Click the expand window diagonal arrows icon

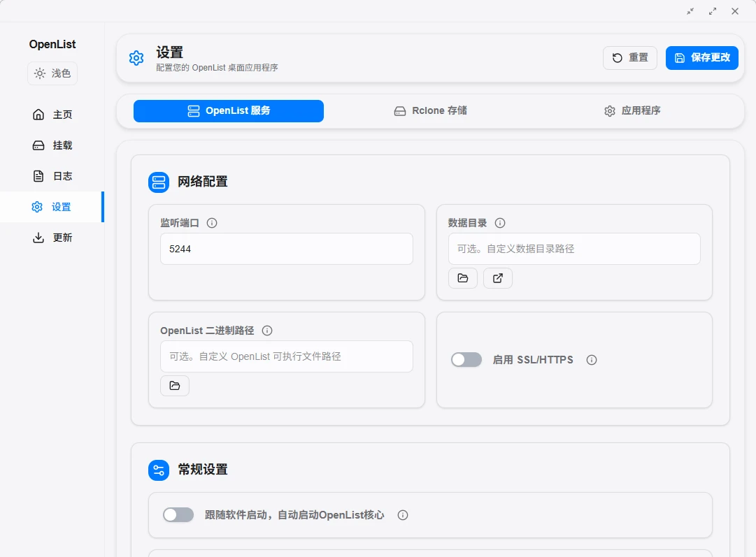click(713, 11)
